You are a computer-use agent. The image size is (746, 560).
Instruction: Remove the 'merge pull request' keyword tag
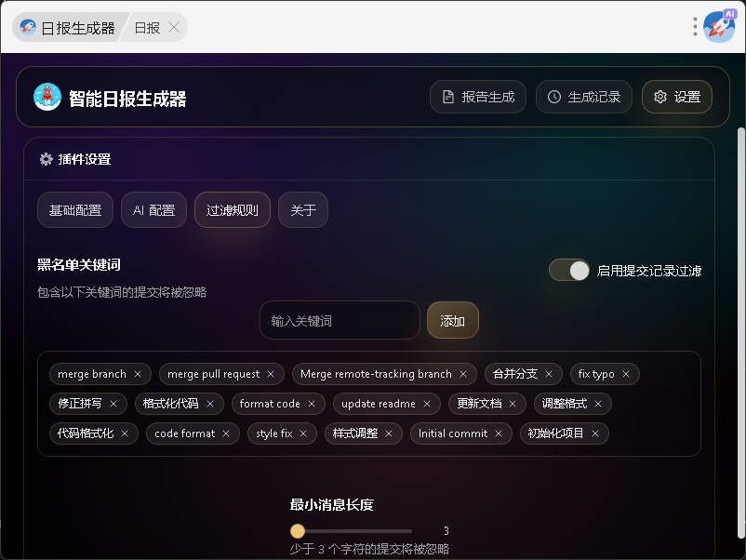pos(271,374)
